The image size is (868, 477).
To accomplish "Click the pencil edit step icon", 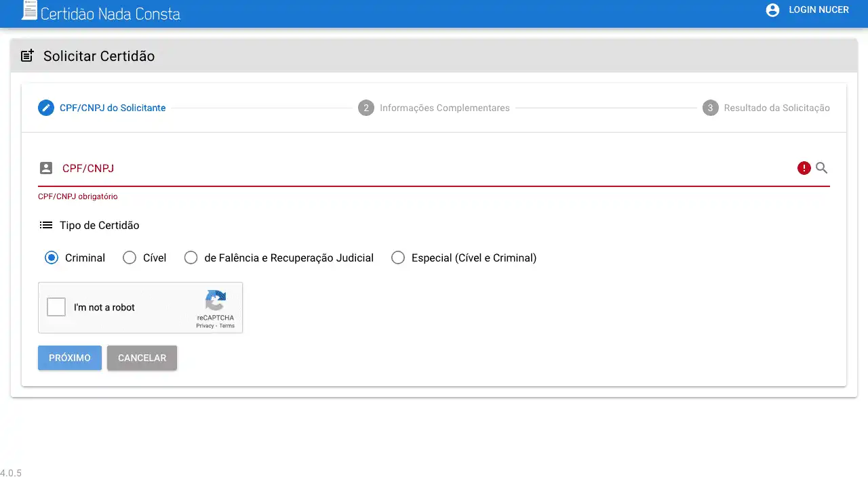I will coord(45,108).
